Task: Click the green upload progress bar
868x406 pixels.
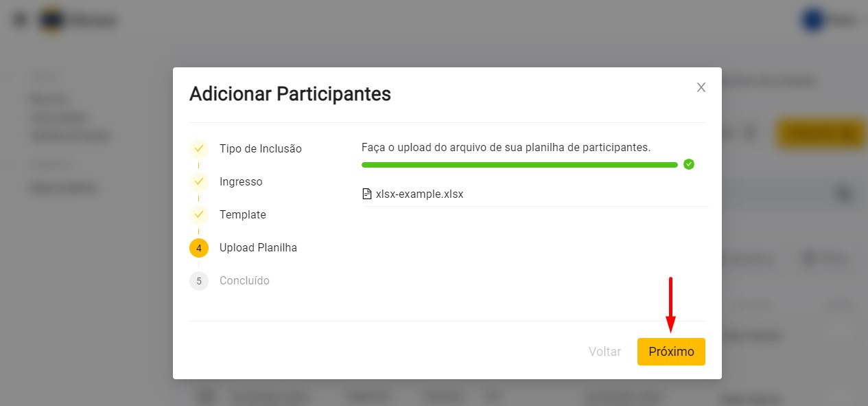Action: tap(519, 165)
